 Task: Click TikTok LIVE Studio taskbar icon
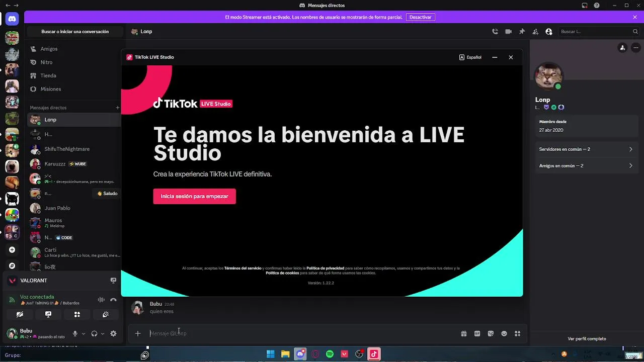pyautogui.click(x=374, y=354)
